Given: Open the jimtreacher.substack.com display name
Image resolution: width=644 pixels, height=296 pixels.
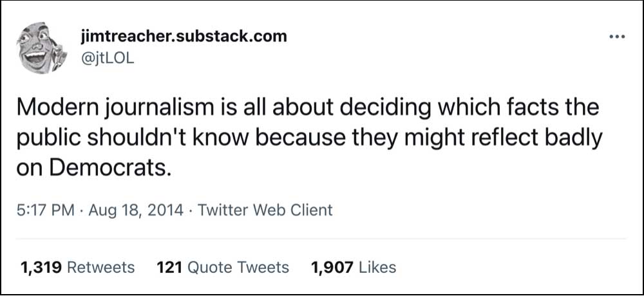Looking at the screenshot, I should click(x=184, y=37).
